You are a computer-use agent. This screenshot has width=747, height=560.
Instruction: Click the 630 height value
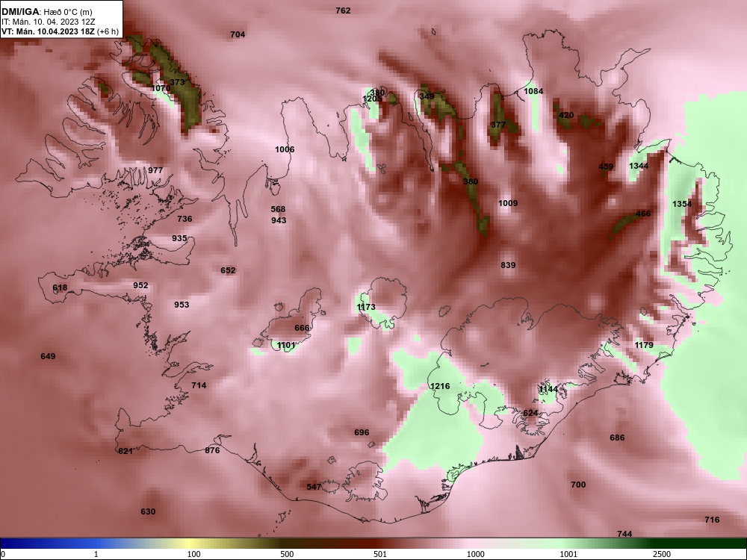click(x=148, y=511)
